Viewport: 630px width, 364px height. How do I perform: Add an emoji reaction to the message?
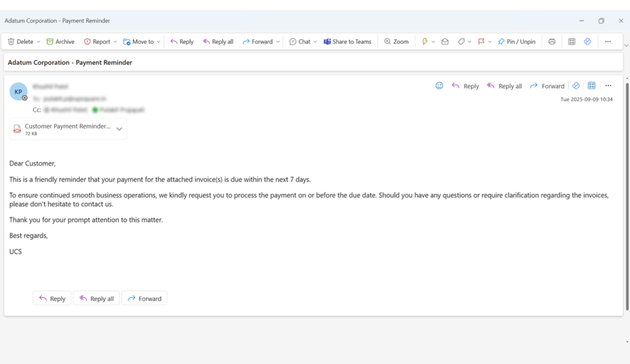[439, 86]
